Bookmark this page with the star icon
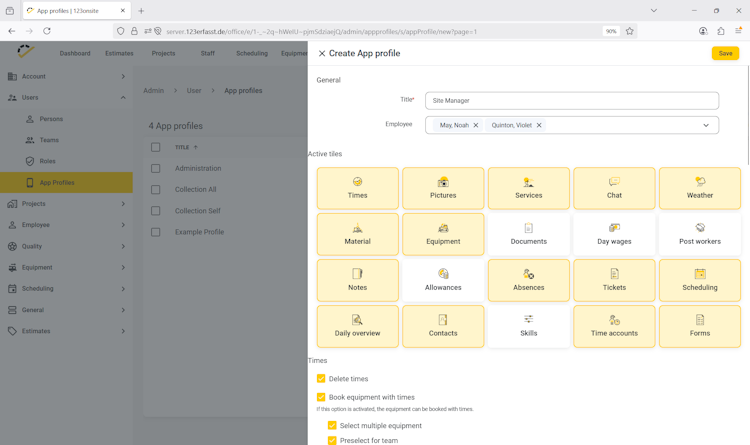The height and width of the screenshot is (445, 750). tap(629, 31)
